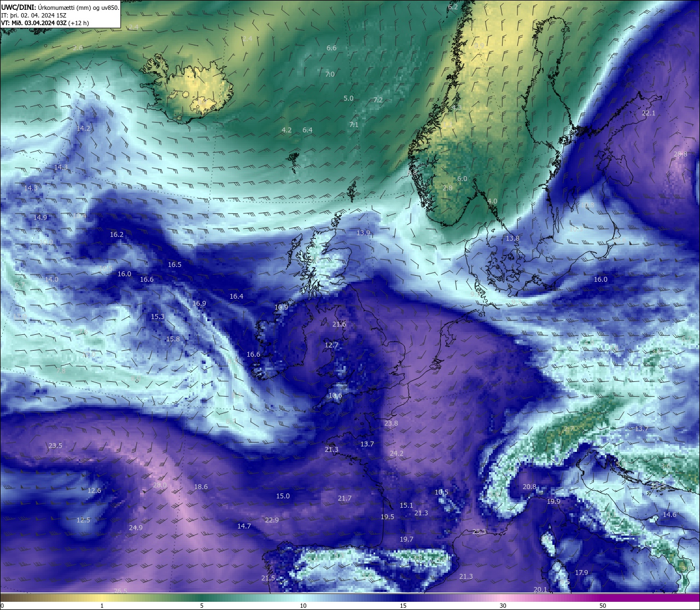Click the 15.0 value in the Bay of Biscay
The height and width of the screenshot is (610, 700).
[283, 496]
